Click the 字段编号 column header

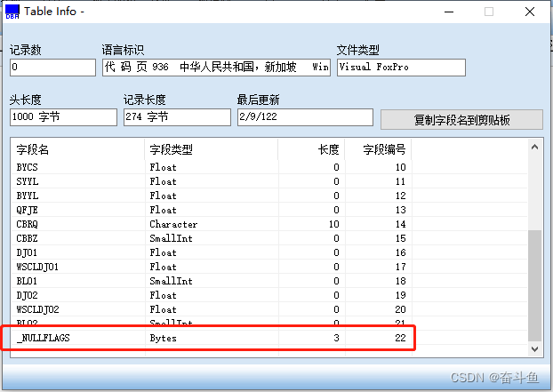tap(378, 150)
